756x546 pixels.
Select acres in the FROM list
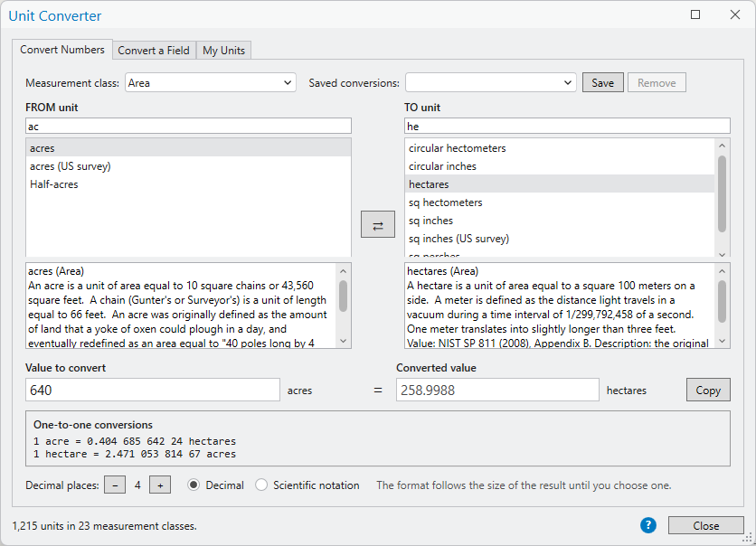tap(188, 148)
